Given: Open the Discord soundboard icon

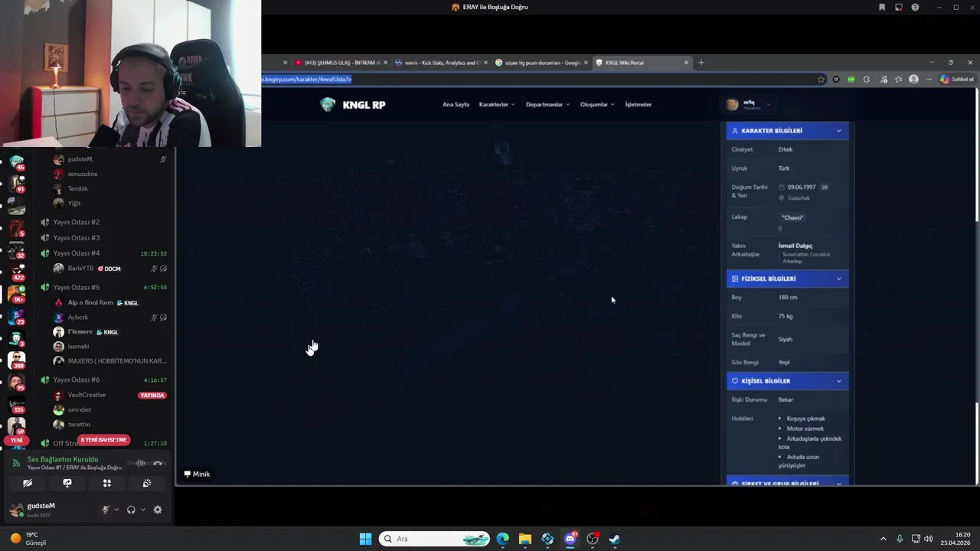Looking at the screenshot, I should click(147, 483).
